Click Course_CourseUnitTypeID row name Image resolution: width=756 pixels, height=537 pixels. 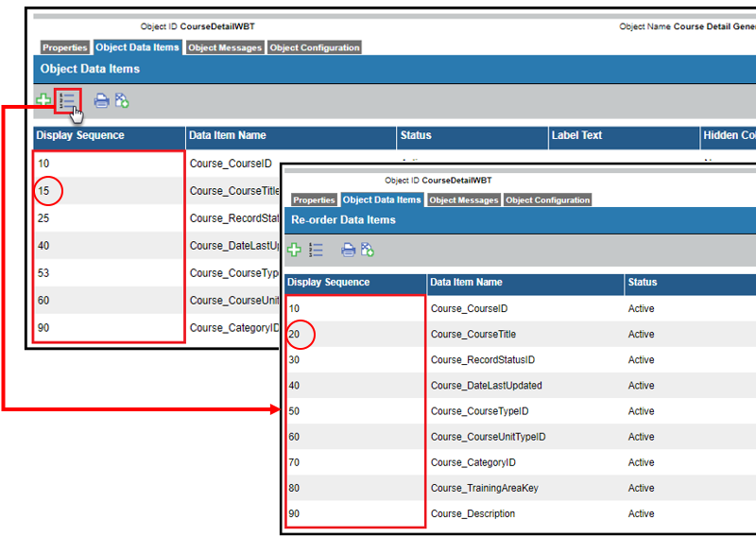pyautogui.click(x=489, y=437)
